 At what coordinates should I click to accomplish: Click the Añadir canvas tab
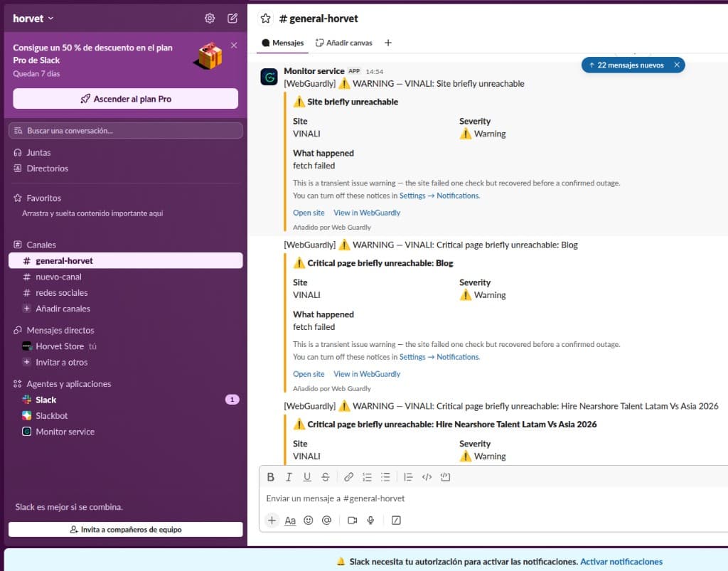343,43
